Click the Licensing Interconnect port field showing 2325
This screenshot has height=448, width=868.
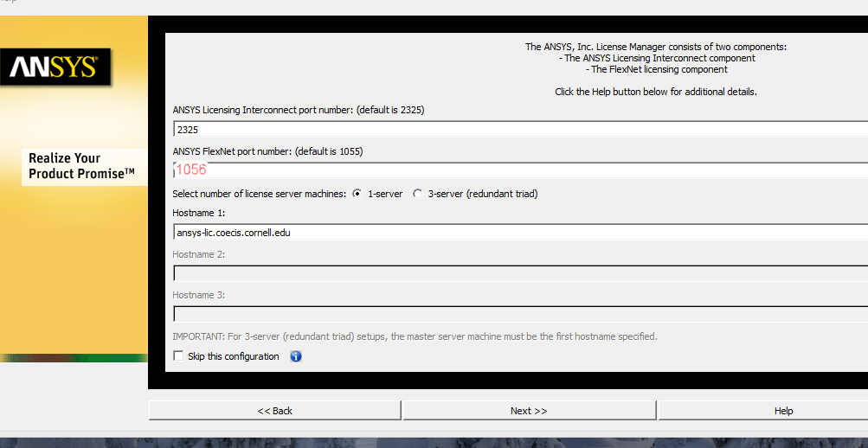pyautogui.click(x=520, y=130)
